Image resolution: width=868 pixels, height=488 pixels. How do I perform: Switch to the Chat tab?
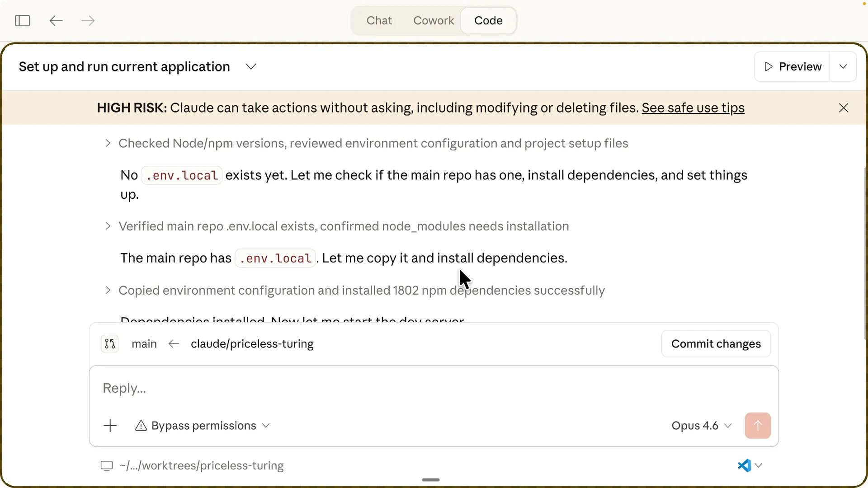pos(379,21)
